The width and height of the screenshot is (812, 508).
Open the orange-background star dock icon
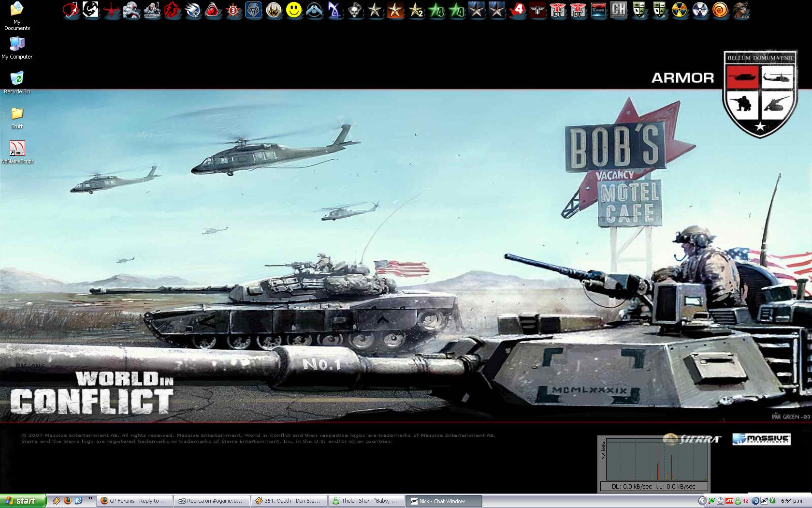point(395,10)
